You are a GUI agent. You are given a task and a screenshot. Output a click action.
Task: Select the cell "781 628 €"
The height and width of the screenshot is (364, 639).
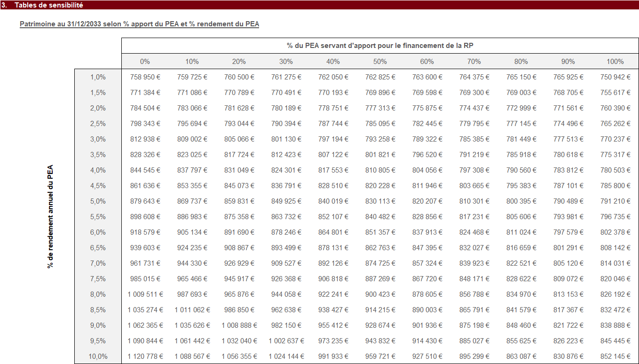click(239, 108)
